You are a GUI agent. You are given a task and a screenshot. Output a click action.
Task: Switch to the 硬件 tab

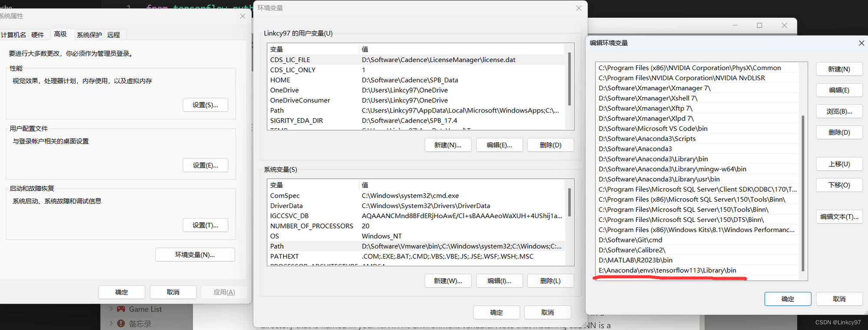(x=38, y=35)
